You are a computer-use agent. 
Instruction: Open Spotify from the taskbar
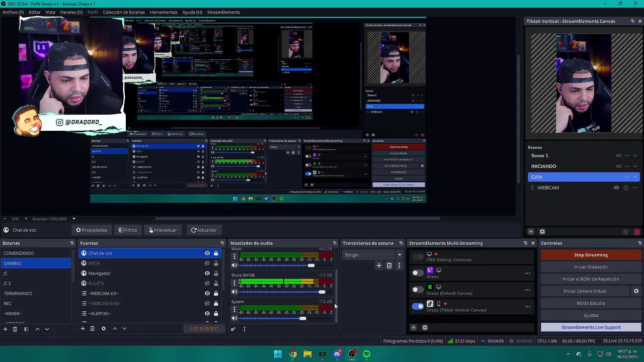(366, 354)
